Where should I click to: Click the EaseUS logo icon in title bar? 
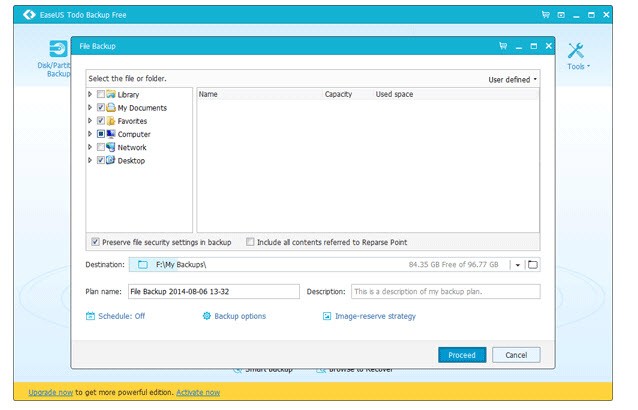[29, 15]
